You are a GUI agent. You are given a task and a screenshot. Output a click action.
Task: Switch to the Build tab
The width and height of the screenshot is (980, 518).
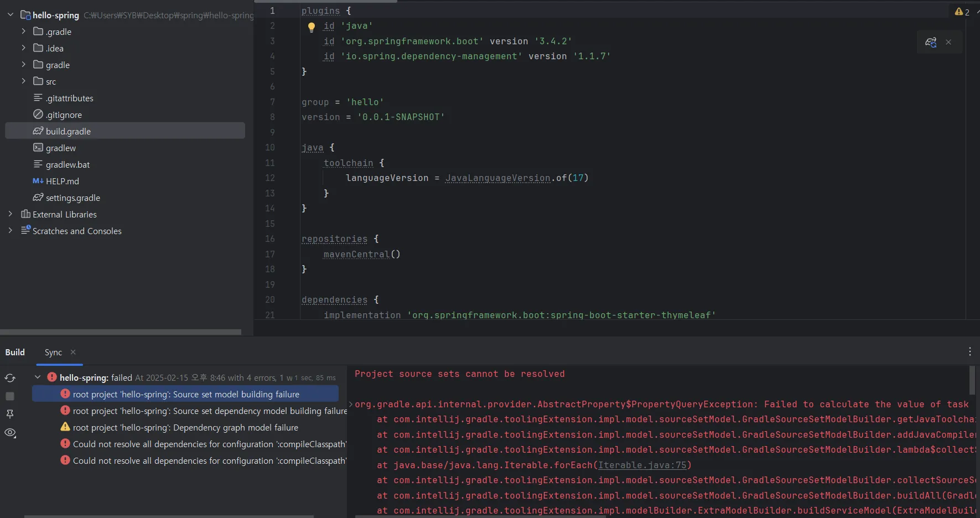coord(15,352)
